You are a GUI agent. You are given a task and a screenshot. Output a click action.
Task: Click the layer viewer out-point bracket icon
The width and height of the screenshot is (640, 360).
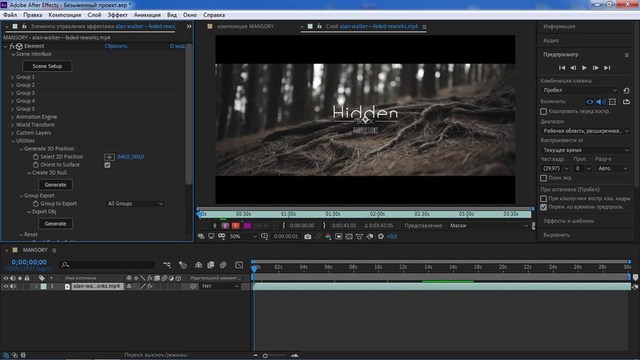[x=324, y=225]
